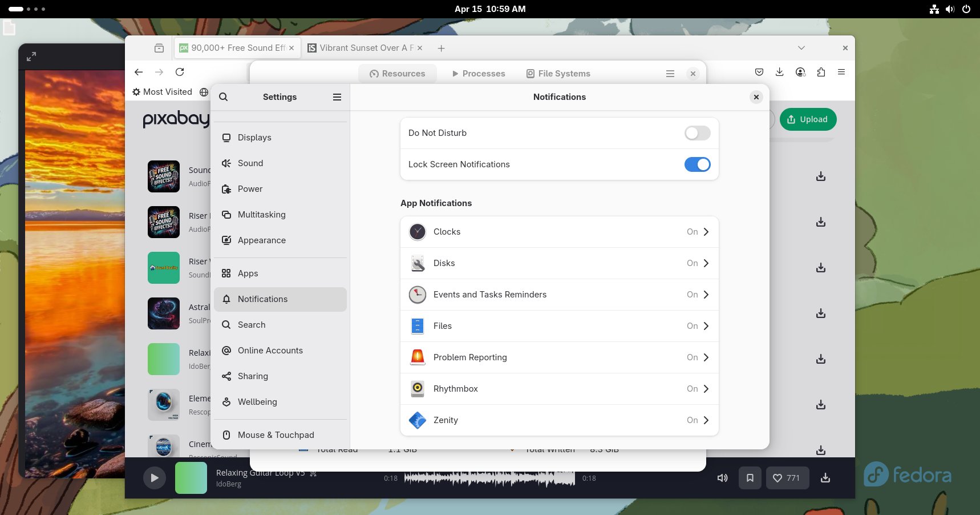Open Events and Tasks Reminders chevron
Image resolution: width=980 pixels, height=515 pixels.
(x=706, y=295)
